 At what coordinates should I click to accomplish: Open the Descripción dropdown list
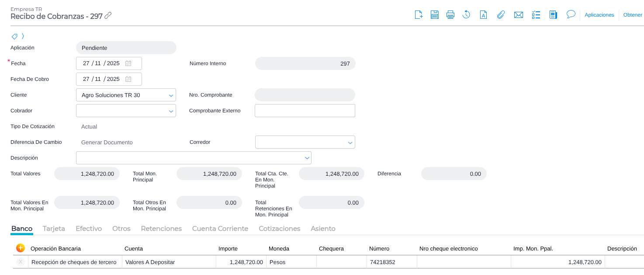(x=306, y=158)
